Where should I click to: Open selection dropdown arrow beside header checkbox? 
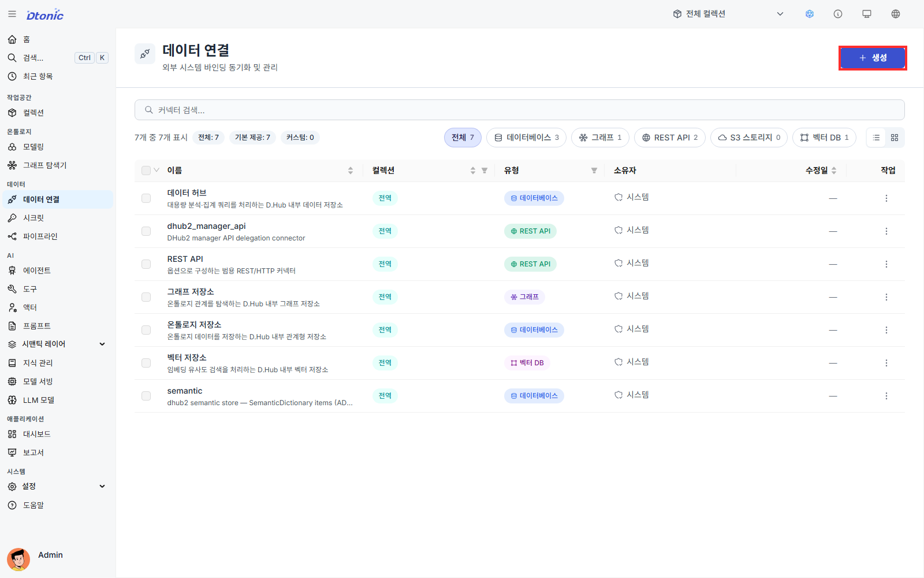157,171
